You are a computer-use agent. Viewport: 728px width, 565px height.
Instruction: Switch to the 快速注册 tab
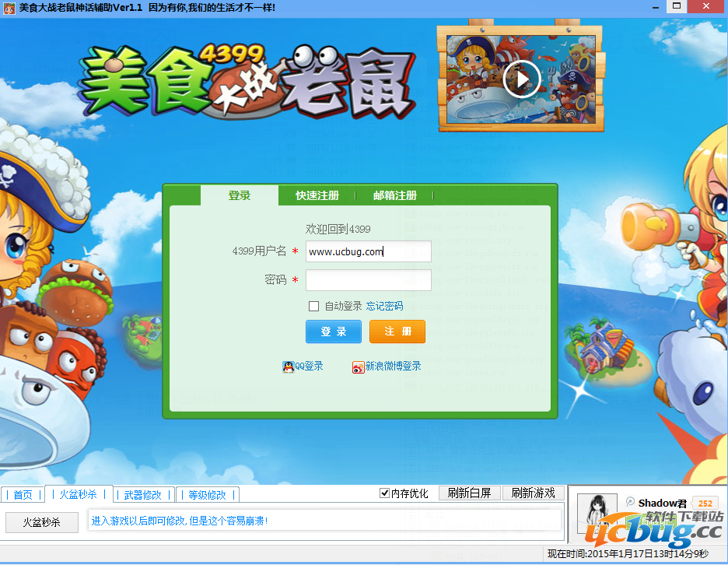click(317, 196)
